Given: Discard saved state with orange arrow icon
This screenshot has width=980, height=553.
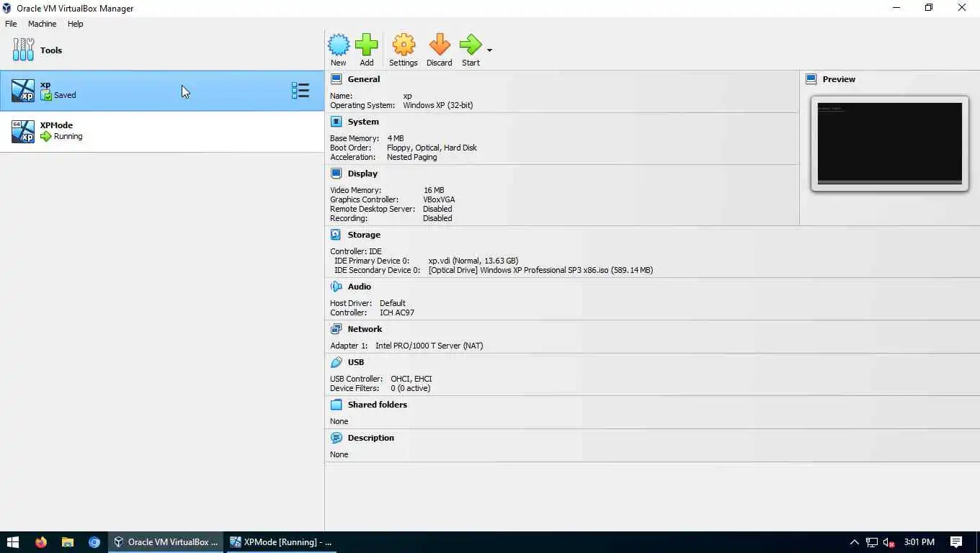Looking at the screenshot, I should pos(440,45).
